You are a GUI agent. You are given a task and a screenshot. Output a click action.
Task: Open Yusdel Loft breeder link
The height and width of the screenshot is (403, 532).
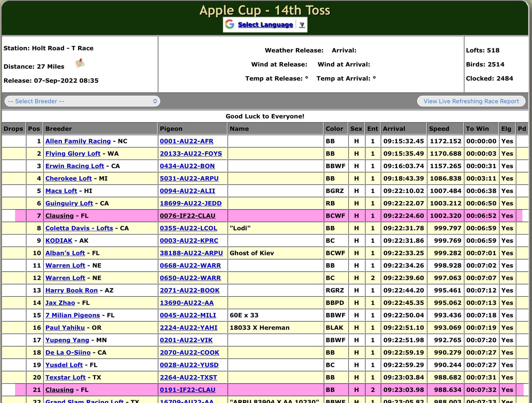pyautogui.click(x=64, y=365)
